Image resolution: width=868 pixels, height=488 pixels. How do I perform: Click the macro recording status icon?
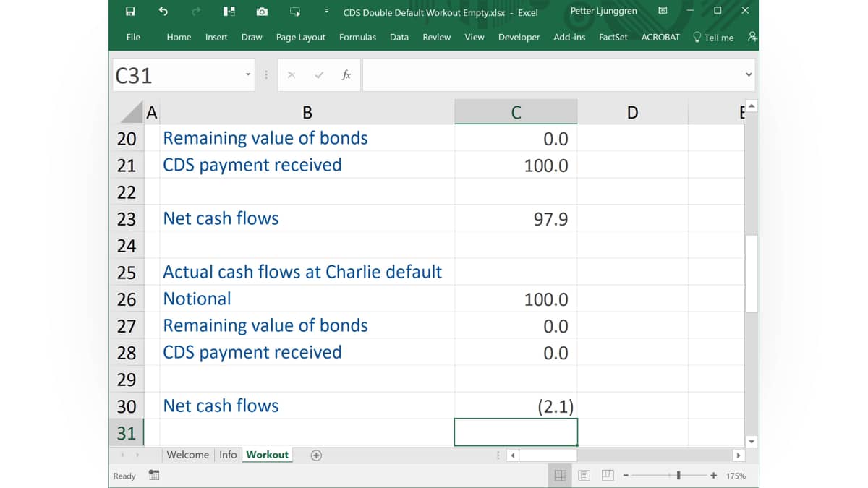[x=154, y=476]
